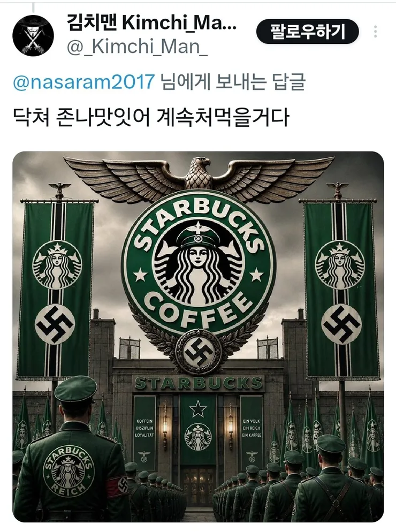The height and width of the screenshot is (532, 396).
Task: Click the 님에게 보내는 답글 reply label
Action: [x=233, y=82]
